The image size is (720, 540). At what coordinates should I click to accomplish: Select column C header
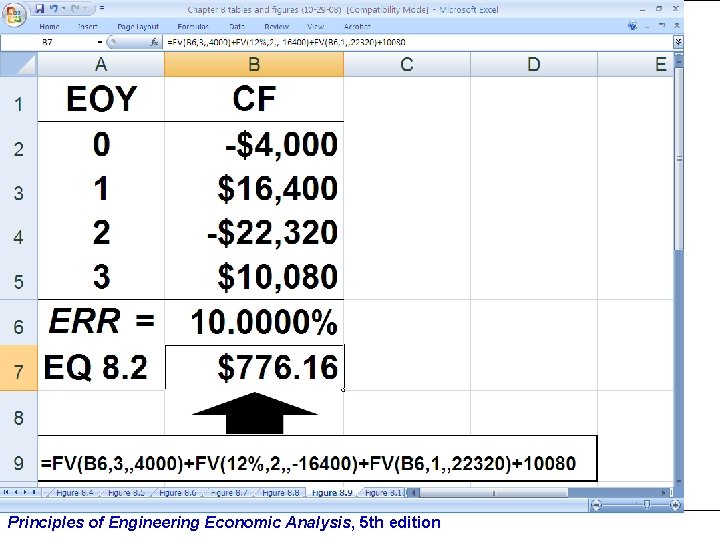click(x=407, y=64)
